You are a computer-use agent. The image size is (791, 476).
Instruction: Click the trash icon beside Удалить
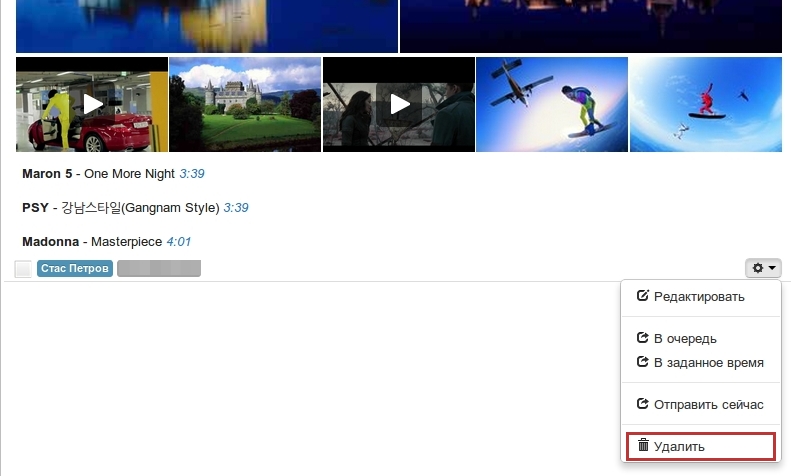point(644,446)
